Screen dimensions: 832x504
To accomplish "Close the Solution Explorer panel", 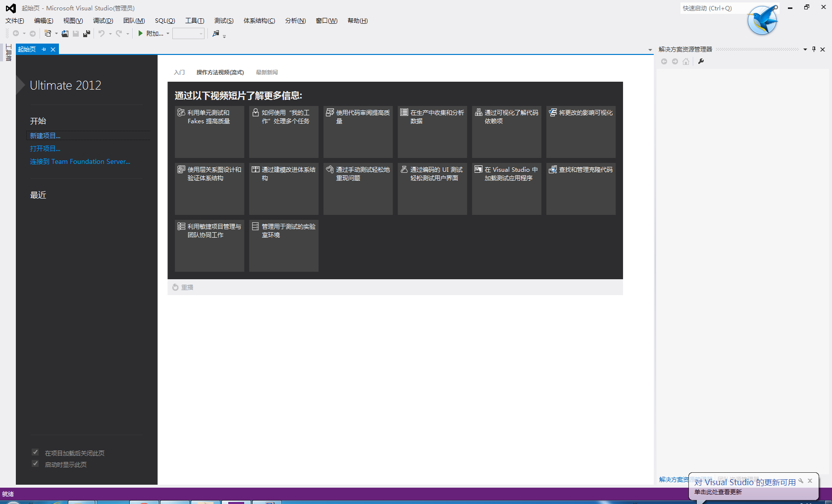I will pos(823,49).
